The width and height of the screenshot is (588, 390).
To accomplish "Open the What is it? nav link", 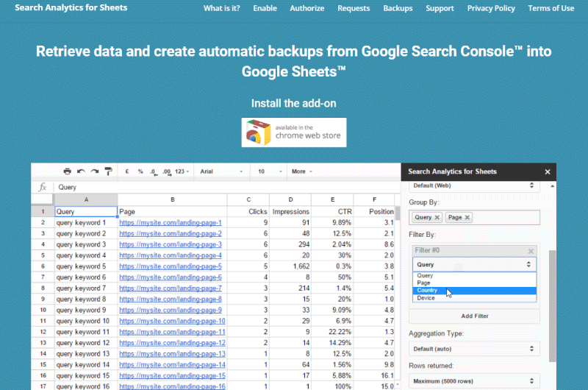I will (x=222, y=8).
